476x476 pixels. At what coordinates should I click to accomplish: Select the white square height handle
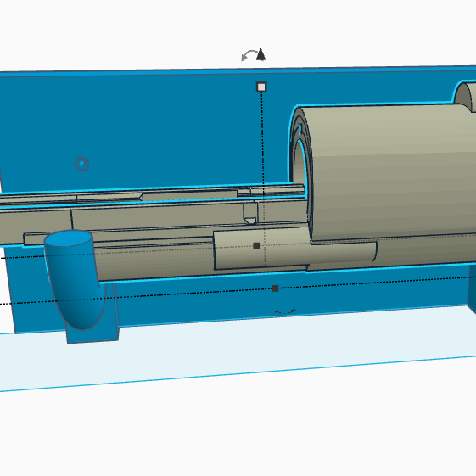coord(261,87)
